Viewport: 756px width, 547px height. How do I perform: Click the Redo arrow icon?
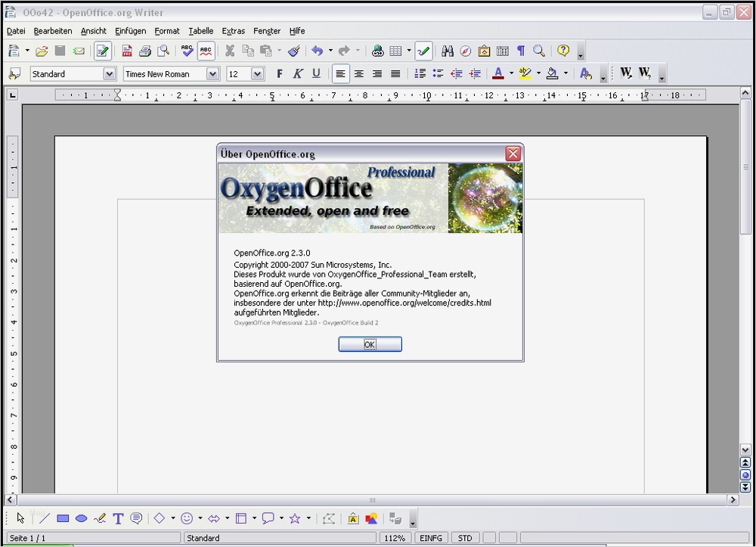[x=344, y=51]
